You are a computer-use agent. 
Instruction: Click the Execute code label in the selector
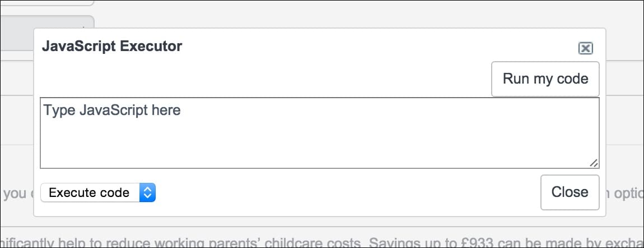89,192
